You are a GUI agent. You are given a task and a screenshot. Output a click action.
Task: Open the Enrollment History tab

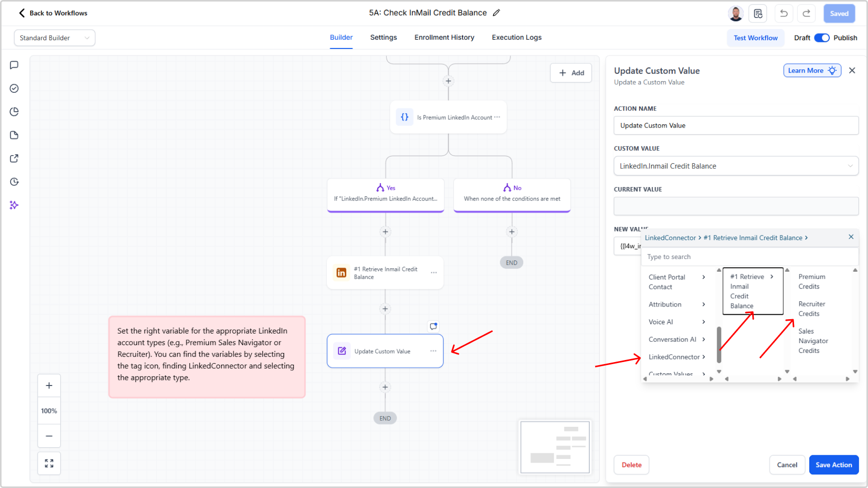coord(444,37)
